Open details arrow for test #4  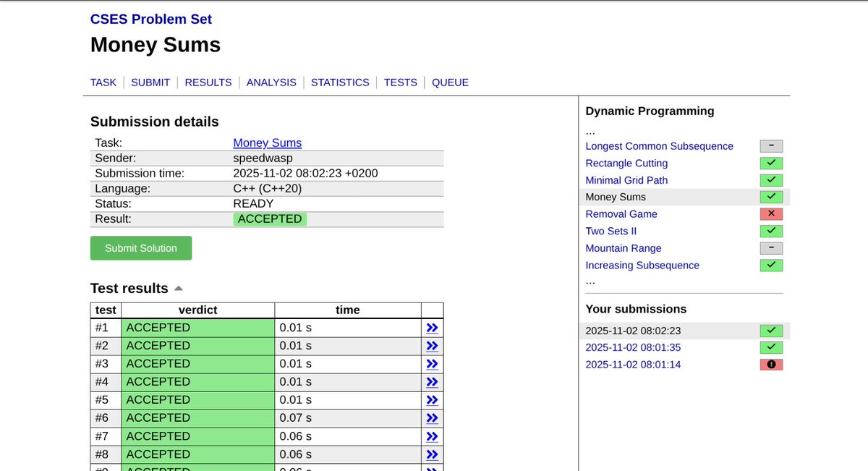pyautogui.click(x=432, y=382)
